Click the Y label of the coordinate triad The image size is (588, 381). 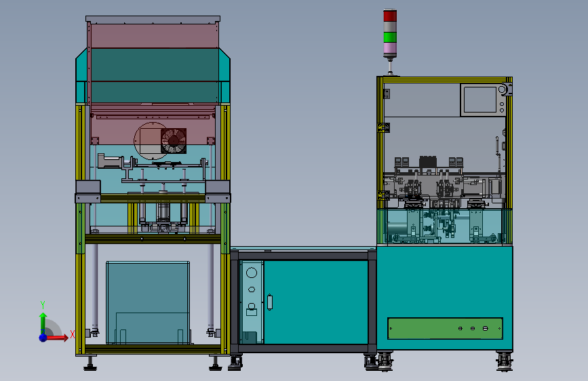[x=43, y=304]
